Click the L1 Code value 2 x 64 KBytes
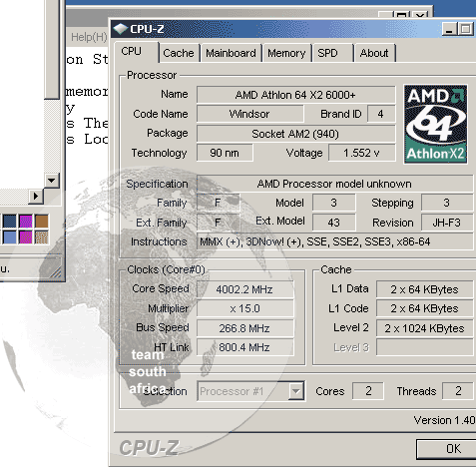 [x=425, y=308]
